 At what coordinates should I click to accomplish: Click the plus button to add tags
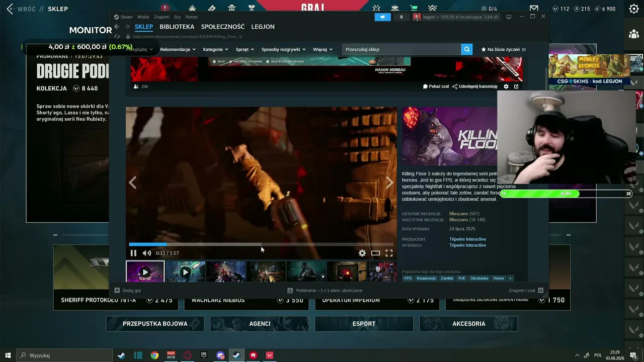510,279
